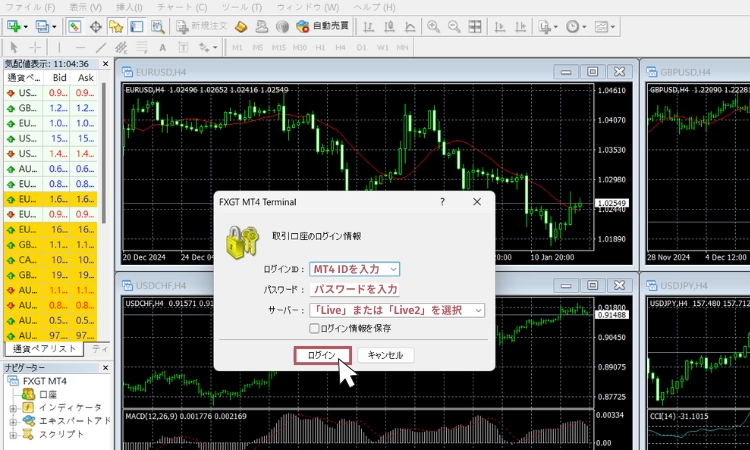Image resolution: width=750 pixels, height=450 pixels.
Task: Open the Profiles toolbar icon
Action: (x=42, y=26)
